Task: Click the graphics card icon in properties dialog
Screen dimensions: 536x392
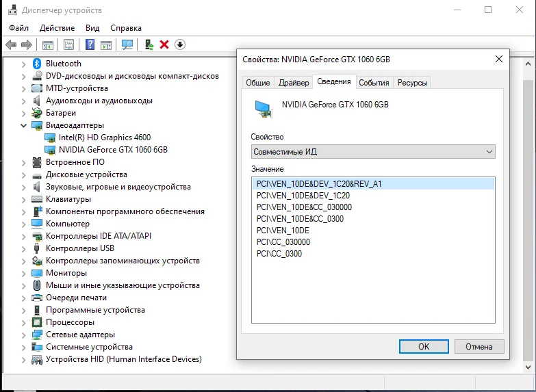Action: point(264,109)
